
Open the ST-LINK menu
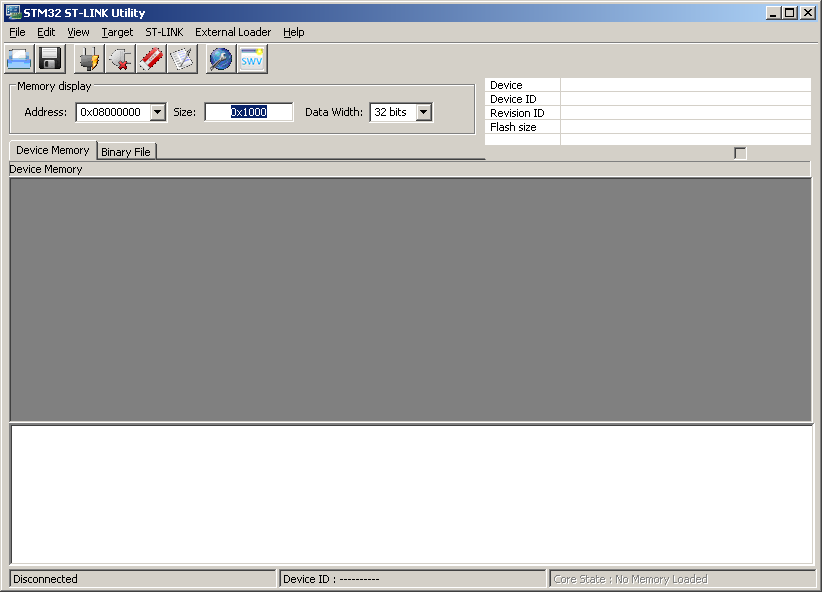coord(164,32)
